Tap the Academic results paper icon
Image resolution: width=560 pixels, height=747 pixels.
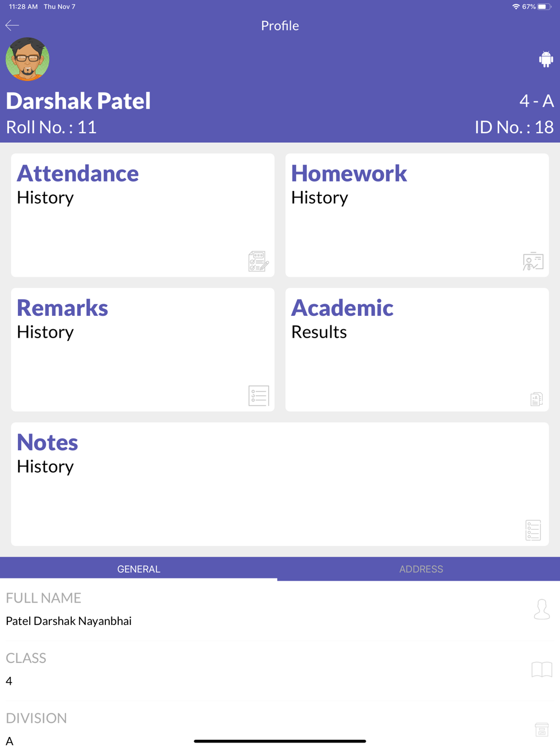536,399
